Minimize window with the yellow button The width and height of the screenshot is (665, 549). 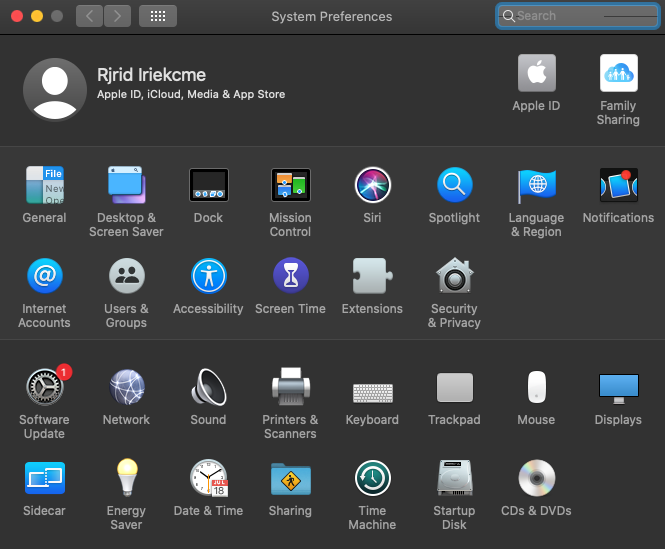(37, 16)
